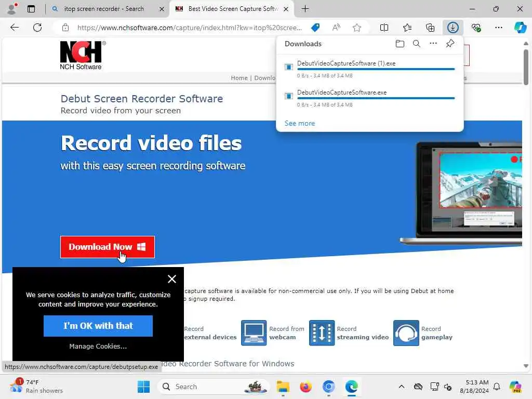Viewport: 532px width, 399px height.
Task: Open Browser essentials heart icon
Action: pyautogui.click(x=476, y=28)
